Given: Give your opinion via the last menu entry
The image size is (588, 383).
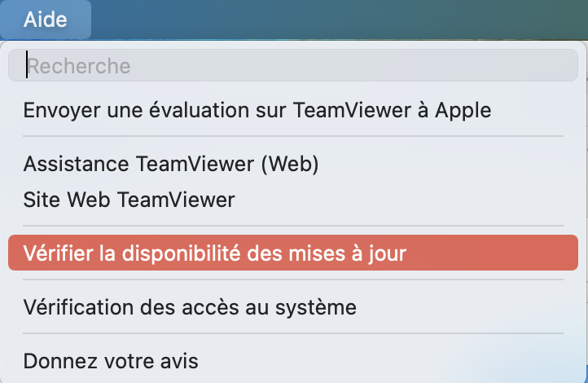Looking at the screenshot, I should (x=111, y=360).
